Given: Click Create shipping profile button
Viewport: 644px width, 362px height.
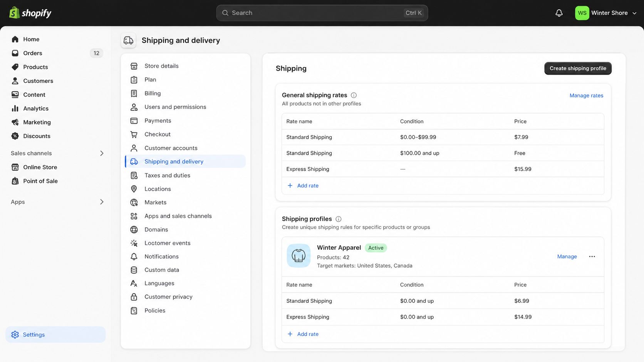Looking at the screenshot, I should 578,68.
